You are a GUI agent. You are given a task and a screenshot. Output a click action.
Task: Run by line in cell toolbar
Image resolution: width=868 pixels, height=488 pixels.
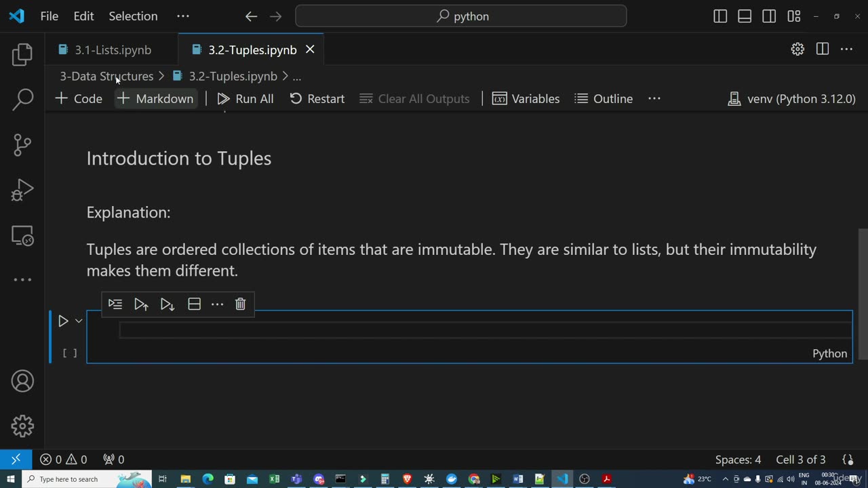115,304
